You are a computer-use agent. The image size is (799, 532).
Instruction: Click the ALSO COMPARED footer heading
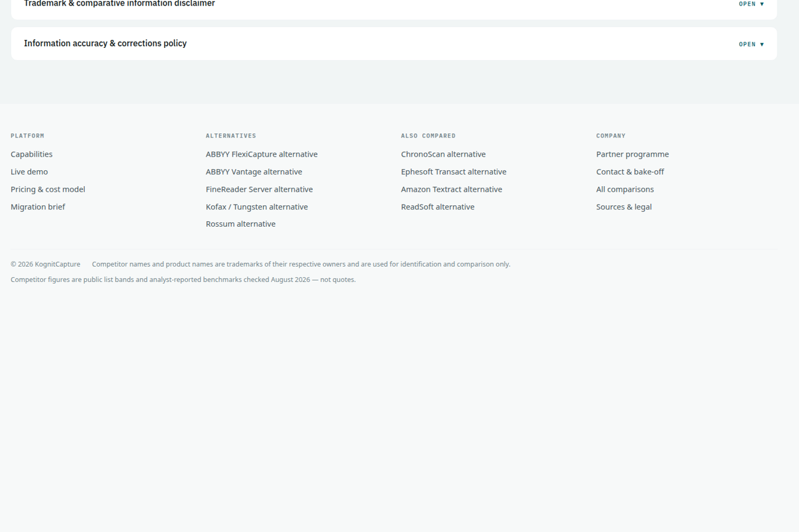[x=428, y=136]
